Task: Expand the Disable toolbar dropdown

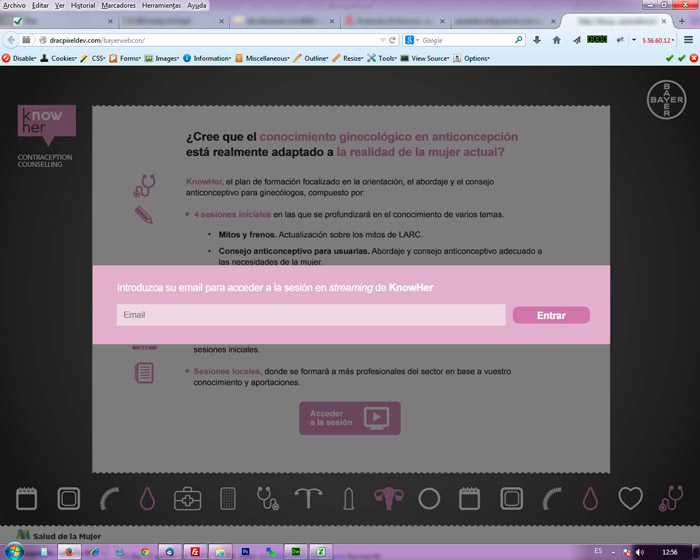Action: pyautogui.click(x=19, y=58)
